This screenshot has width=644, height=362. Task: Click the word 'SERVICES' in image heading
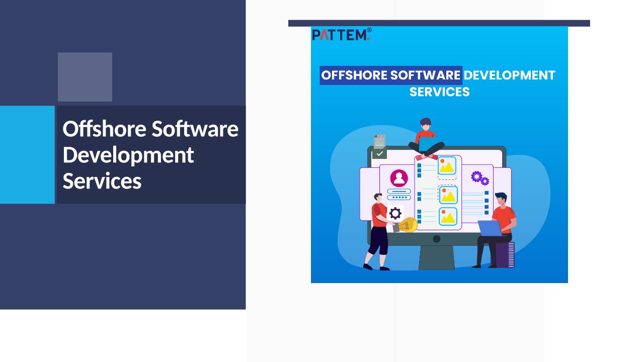439,92
